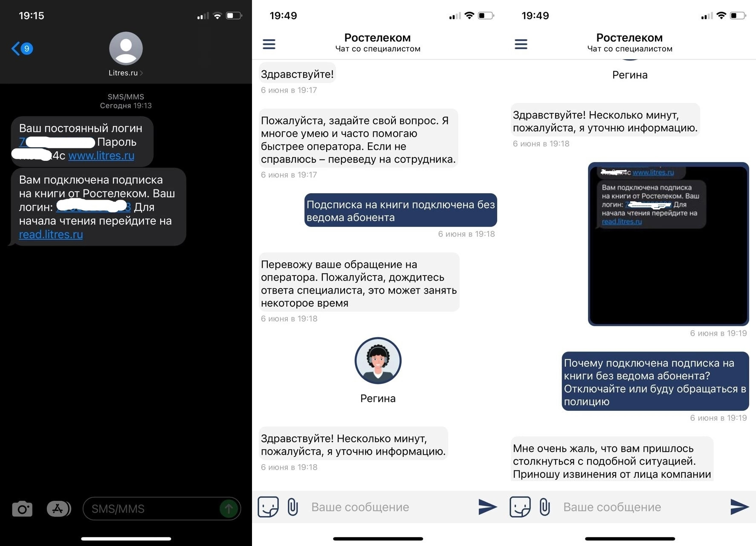
Task: Tap 'Сегодня 19:13' SMS timestamp
Action: (x=126, y=105)
